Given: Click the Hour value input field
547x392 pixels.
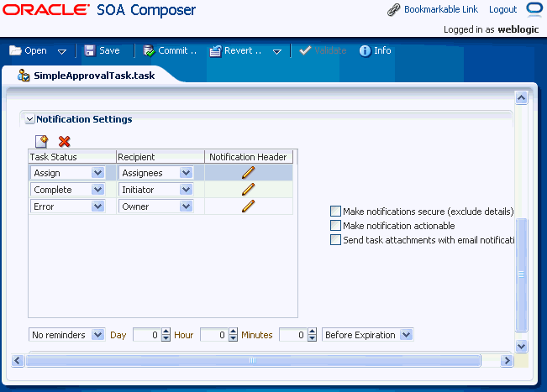Looking at the screenshot, I should point(214,335).
